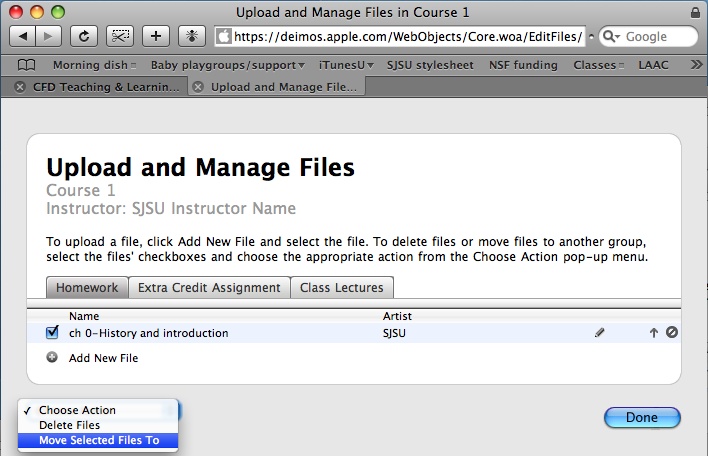
Task: Switch to the Extra Credit Assignment tab
Action: click(x=208, y=288)
